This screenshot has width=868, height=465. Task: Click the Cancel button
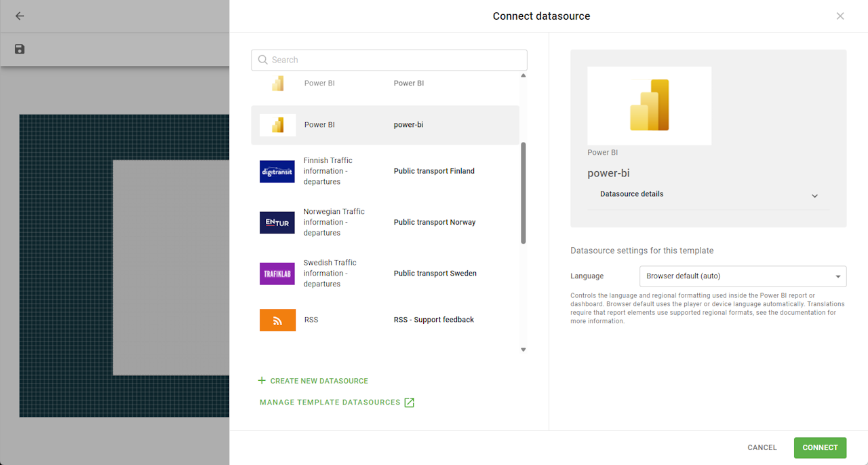click(x=762, y=447)
